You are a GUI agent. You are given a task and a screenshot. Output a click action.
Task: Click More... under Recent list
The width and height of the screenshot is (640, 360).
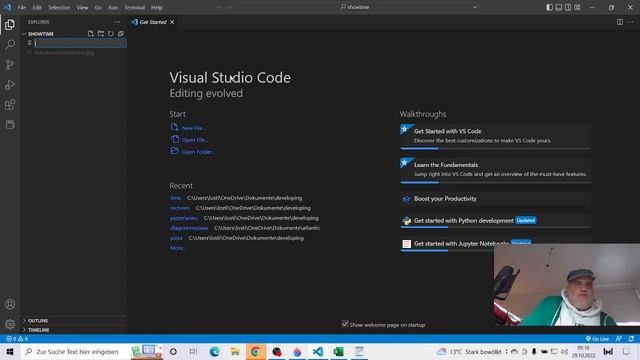[x=178, y=248]
